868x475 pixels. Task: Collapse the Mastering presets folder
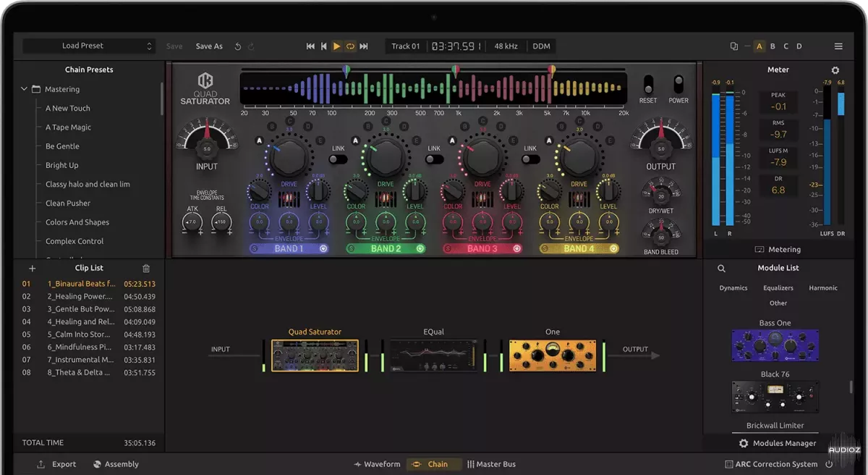click(x=24, y=89)
